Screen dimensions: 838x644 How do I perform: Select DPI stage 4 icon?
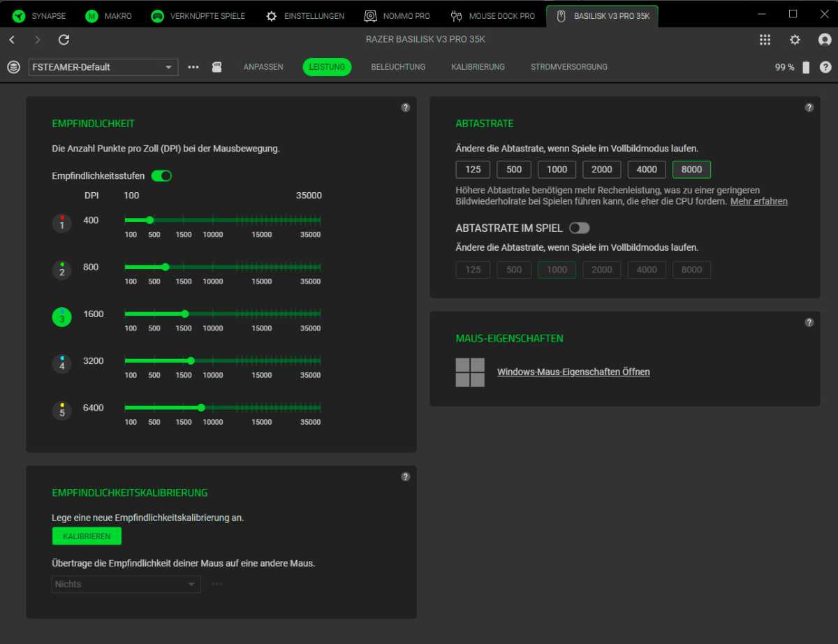(x=61, y=364)
